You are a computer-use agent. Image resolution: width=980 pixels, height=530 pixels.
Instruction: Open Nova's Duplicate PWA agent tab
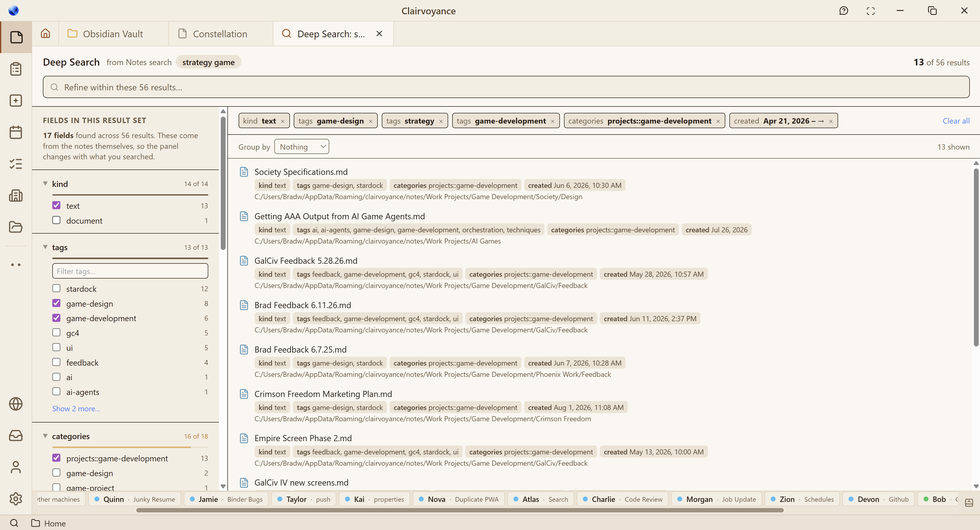point(459,499)
